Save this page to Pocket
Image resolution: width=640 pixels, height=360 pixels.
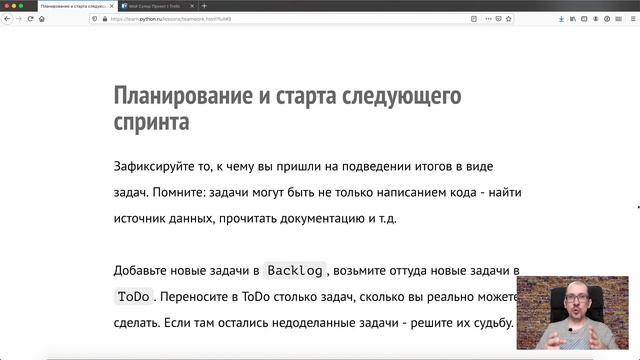click(x=498, y=19)
